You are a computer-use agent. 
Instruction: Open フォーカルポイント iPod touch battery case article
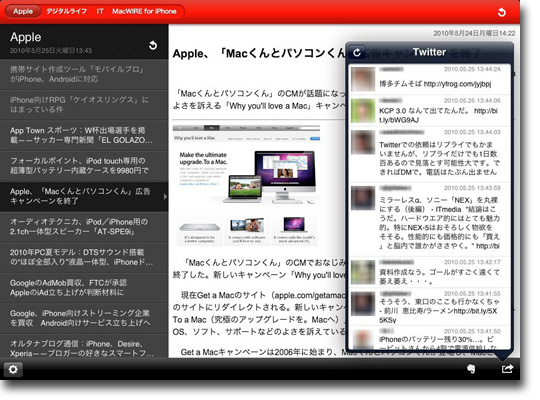(x=84, y=166)
